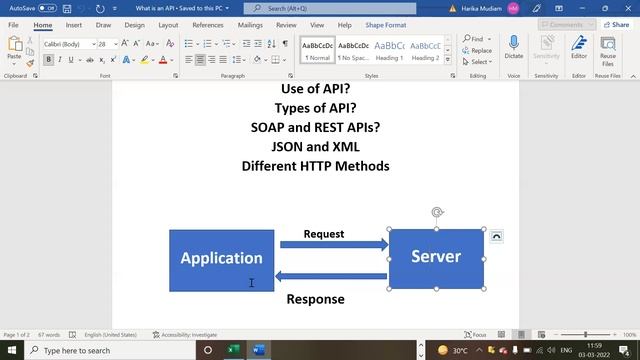Toggle Bold formatting
640x360 pixels.
coord(49,60)
